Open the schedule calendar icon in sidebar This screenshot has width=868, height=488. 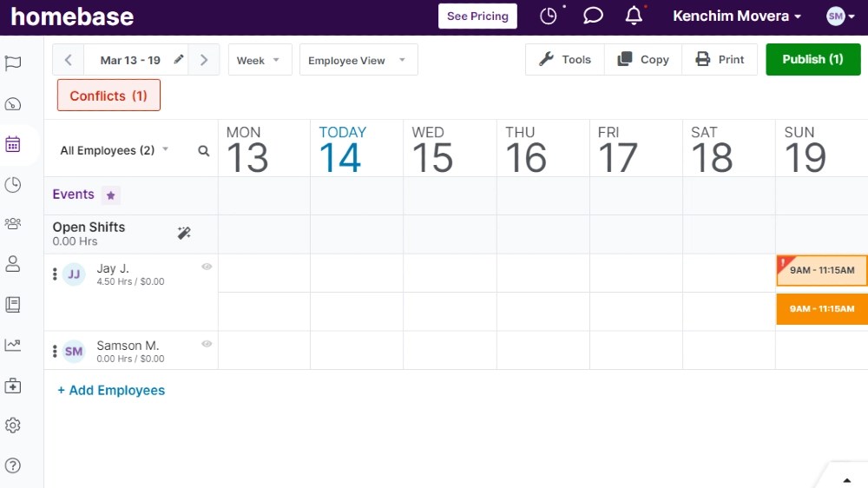[13, 144]
